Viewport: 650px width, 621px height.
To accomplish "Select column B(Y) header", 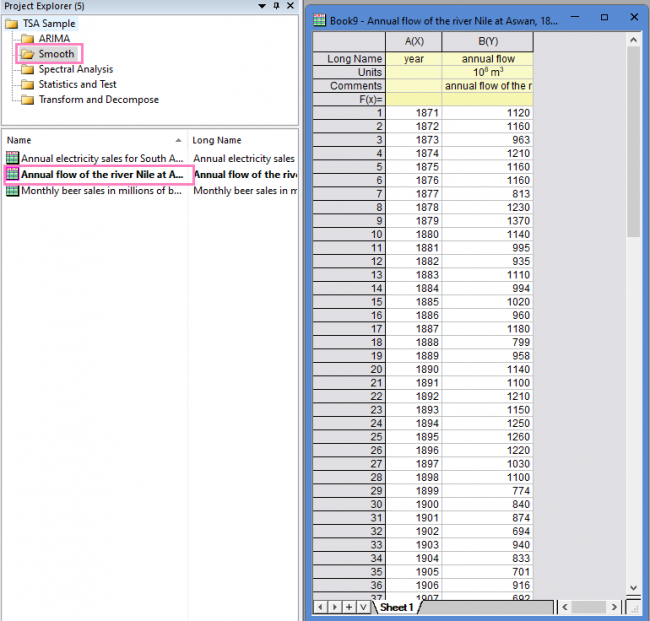I will (487, 41).
